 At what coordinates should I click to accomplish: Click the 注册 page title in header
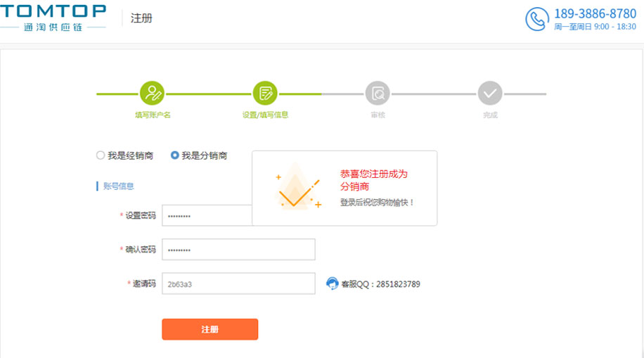click(141, 18)
